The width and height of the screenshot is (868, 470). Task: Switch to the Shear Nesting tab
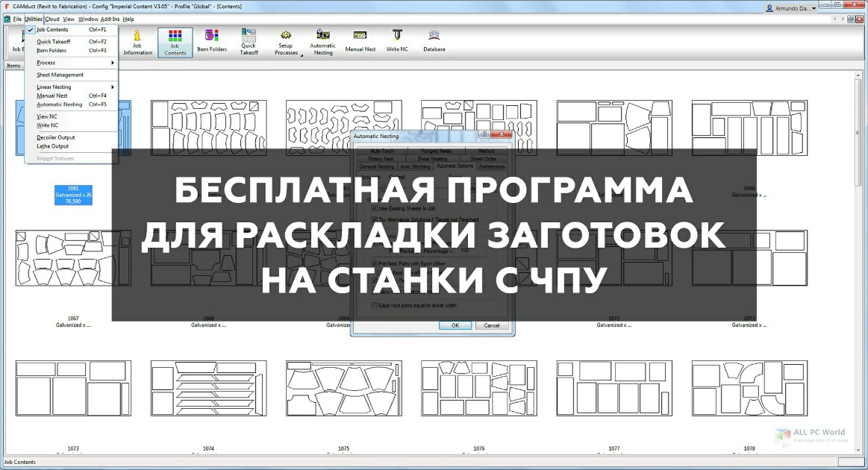click(432, 159)
